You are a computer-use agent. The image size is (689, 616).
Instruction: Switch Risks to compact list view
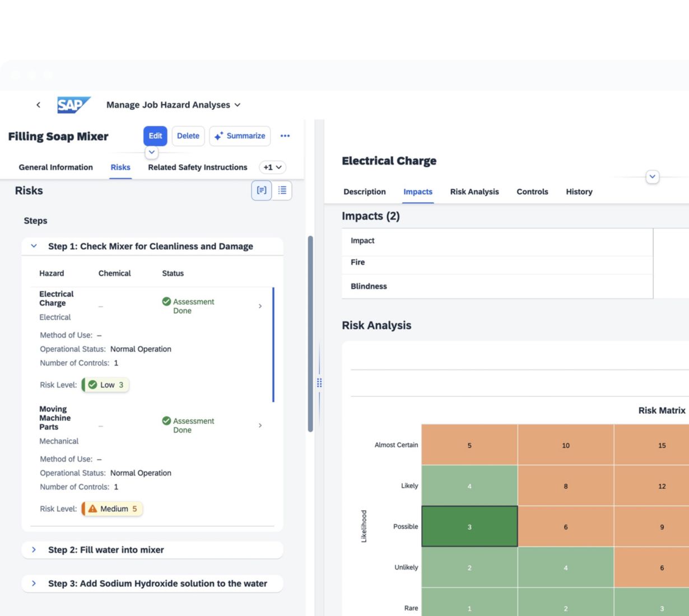click(282, 190)
